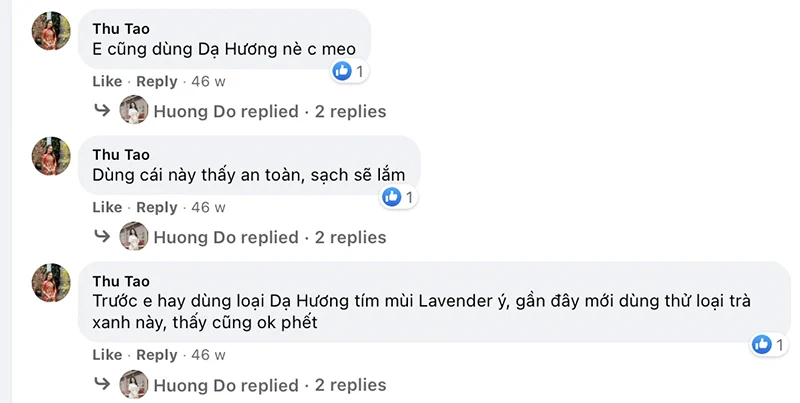Open Thu Tao's profile name on the first comment

click(x=120, y=27)
